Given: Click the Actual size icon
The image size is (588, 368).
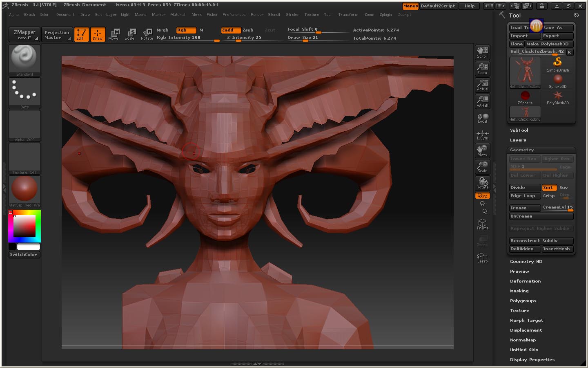Looking at the screenshot, I should click(x=482, y=85).
